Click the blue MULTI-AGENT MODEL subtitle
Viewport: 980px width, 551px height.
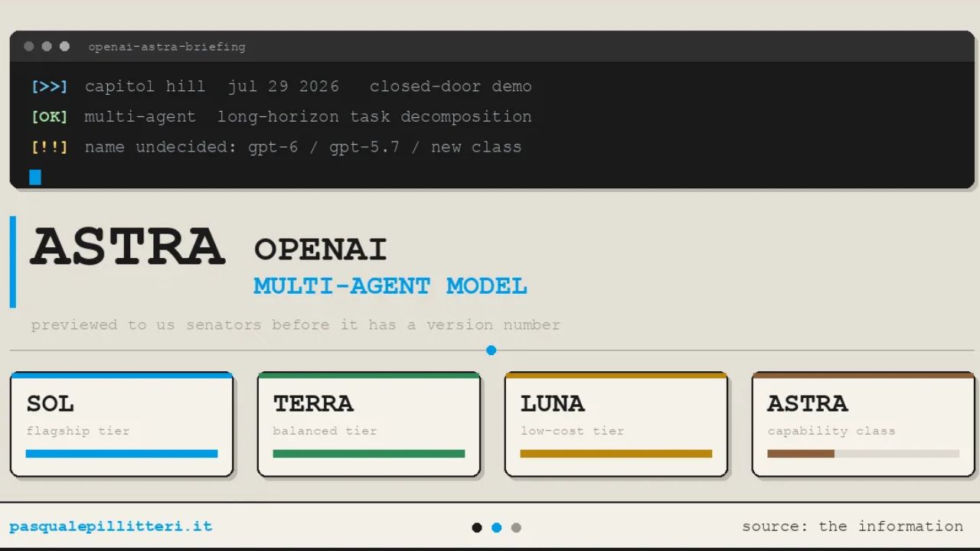390,286
